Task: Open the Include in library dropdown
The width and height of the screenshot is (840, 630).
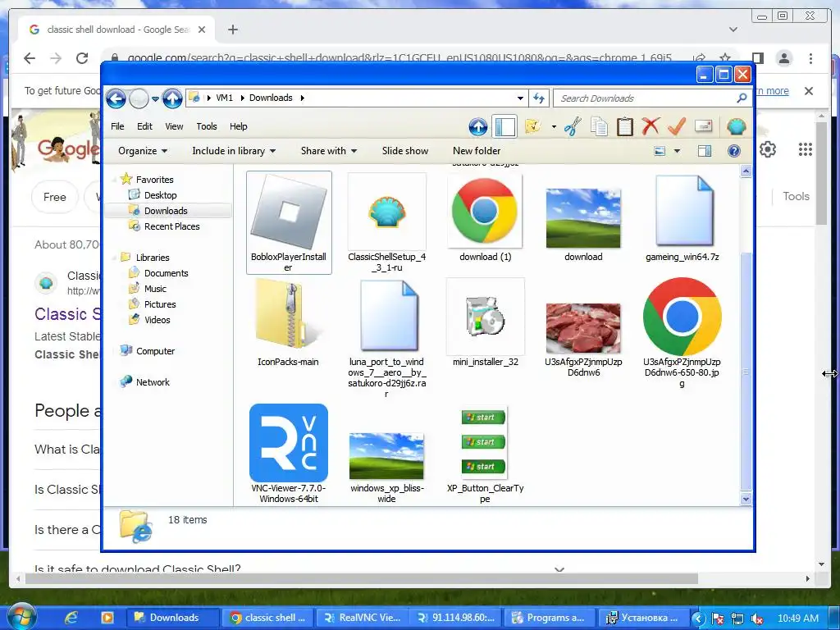Action: point(234,151)
